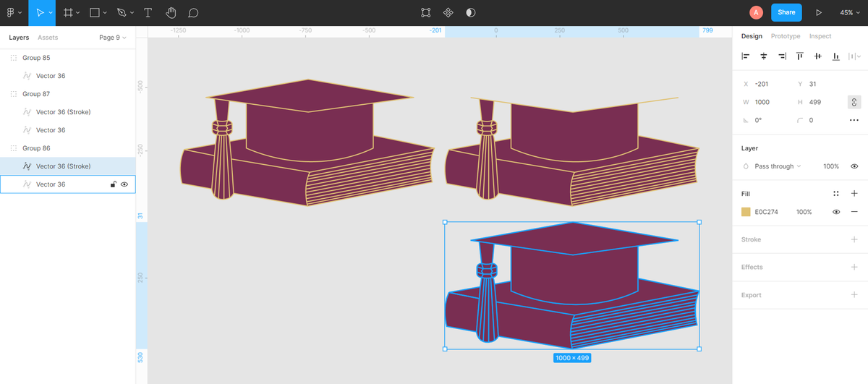Open the Pass through blend mode dropdown

click(778, 166)
